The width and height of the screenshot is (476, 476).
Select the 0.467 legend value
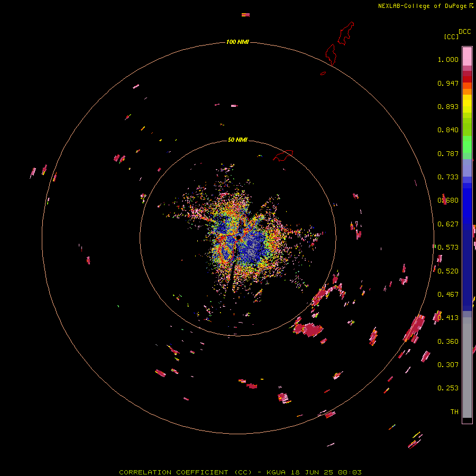click(x=448, y=295)
